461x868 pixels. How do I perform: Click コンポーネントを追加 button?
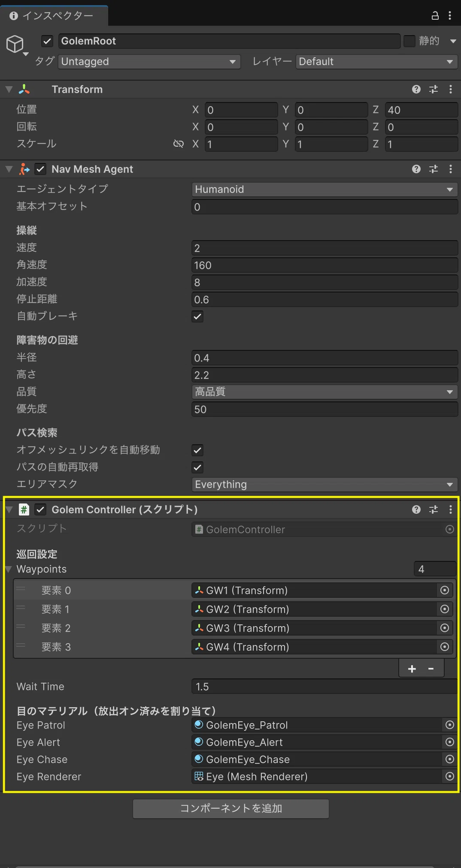tap(231, 808)
